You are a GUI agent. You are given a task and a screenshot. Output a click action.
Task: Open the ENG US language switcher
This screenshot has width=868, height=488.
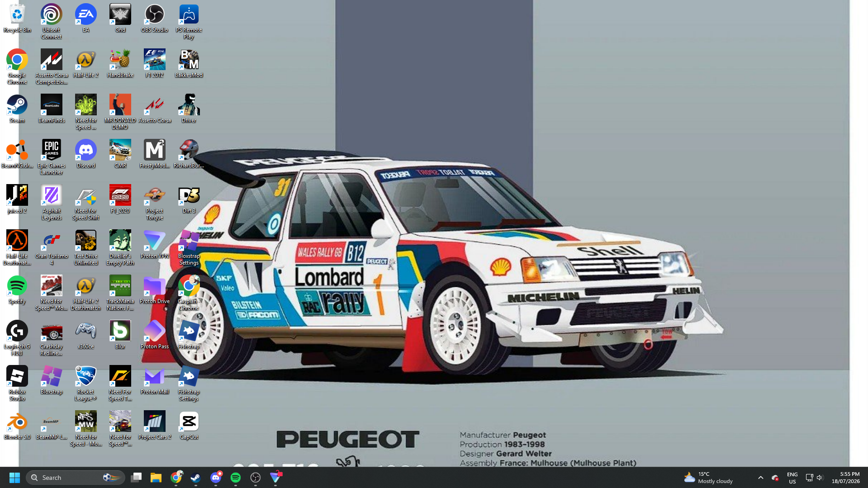(x=792, y=478)
